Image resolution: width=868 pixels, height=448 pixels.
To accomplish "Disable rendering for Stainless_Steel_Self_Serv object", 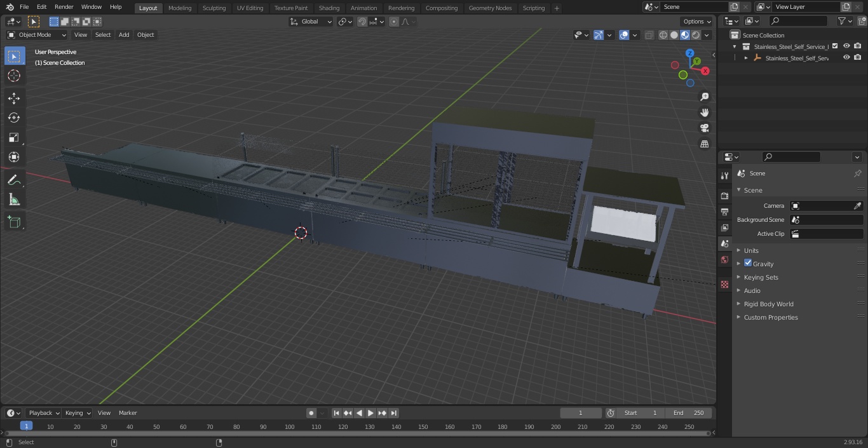I will [857, 58].
